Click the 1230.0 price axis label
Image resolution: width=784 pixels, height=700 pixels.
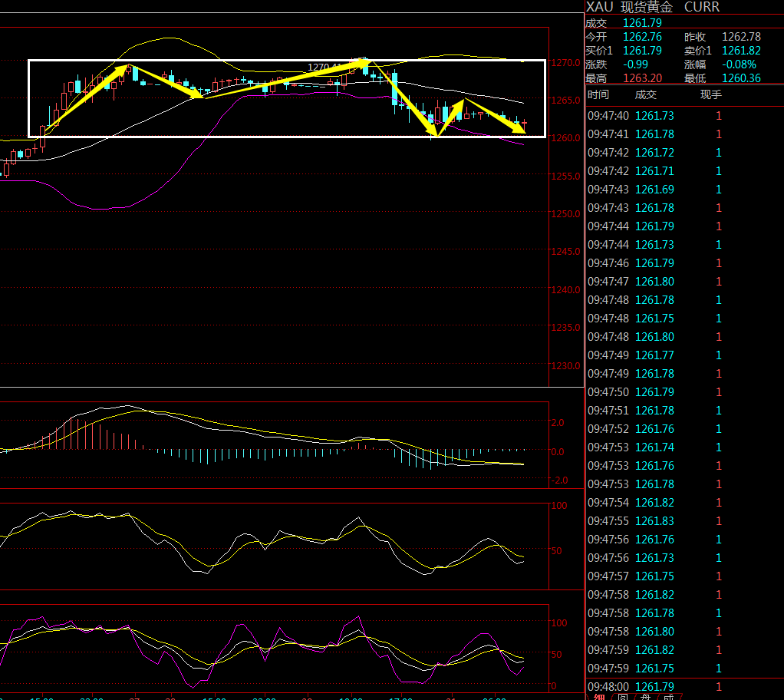tap(565, 366)
